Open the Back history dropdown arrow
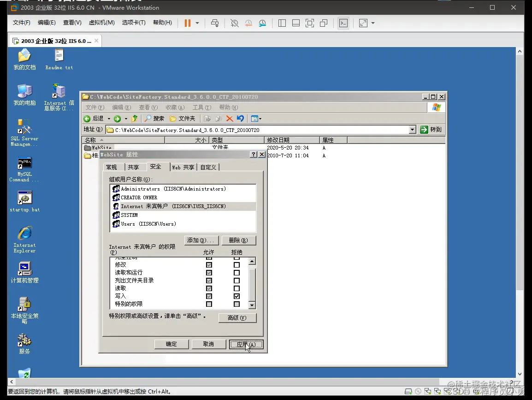532x400 pixels. tap(109, 119)
